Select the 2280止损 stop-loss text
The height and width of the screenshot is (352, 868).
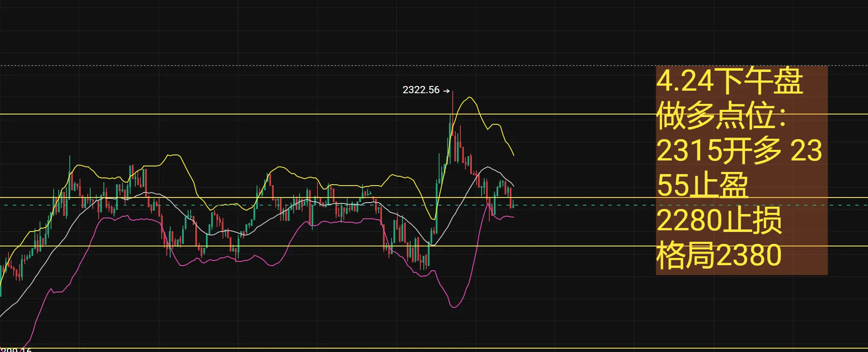pos(719,220)
